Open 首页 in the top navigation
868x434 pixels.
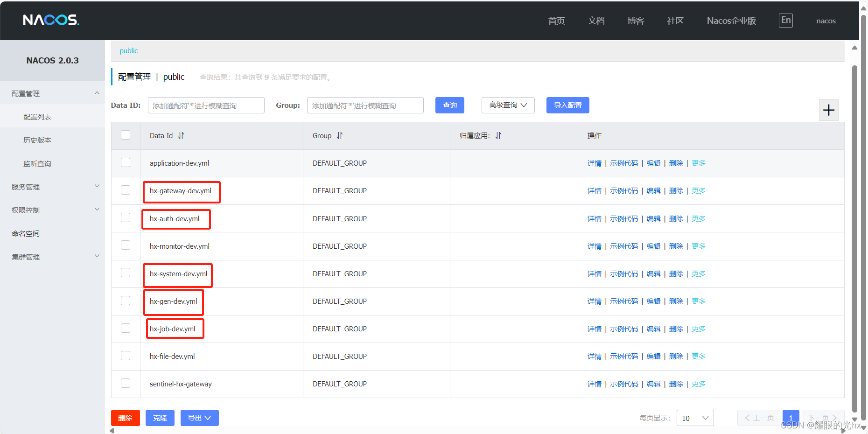[556, 21]
